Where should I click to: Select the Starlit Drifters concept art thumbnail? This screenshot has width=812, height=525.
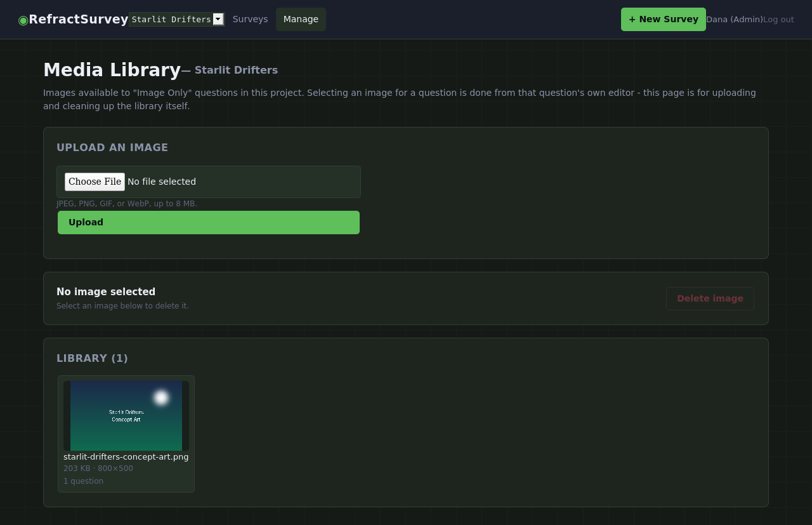[x=126, y=416]
